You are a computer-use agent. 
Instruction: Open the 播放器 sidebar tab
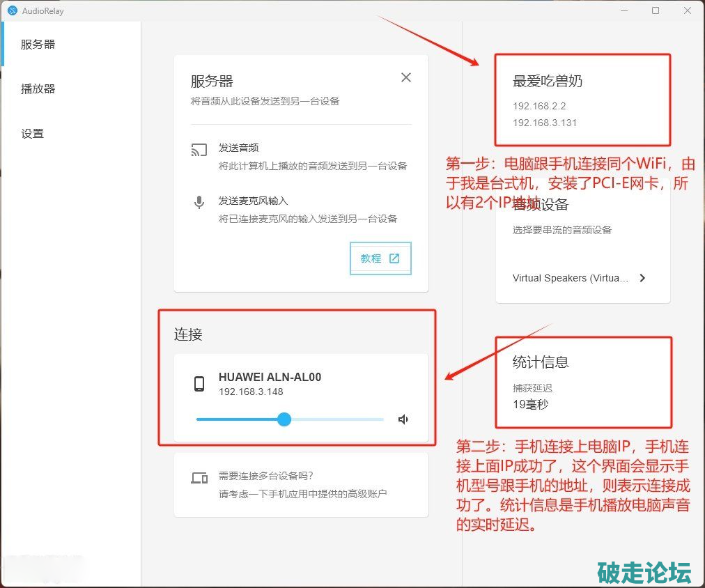coord(38,88)
